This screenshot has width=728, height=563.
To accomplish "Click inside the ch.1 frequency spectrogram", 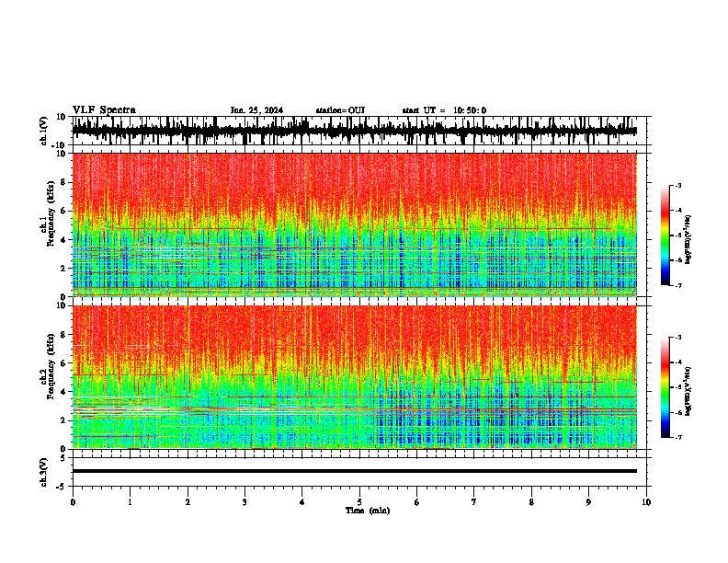I will tap(354, 224).
